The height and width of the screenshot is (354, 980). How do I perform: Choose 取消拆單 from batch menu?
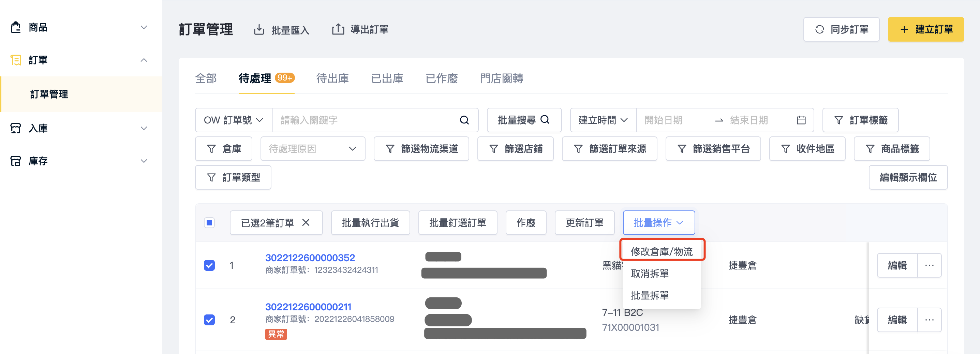pyautogui.click(x=662, y=273)
